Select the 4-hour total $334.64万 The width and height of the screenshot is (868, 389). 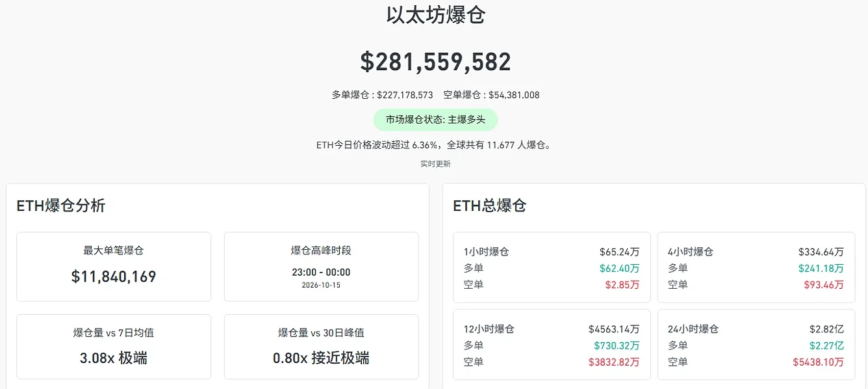tap(821, 252)
